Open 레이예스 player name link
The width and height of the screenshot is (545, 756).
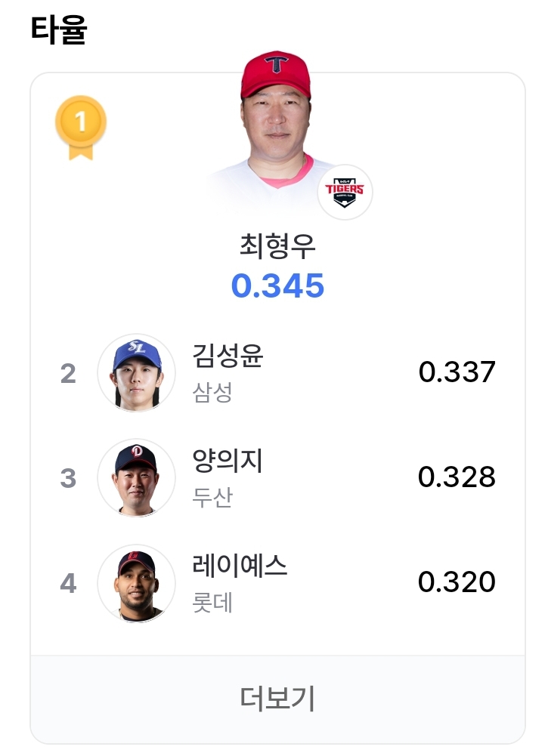point(240,565)
